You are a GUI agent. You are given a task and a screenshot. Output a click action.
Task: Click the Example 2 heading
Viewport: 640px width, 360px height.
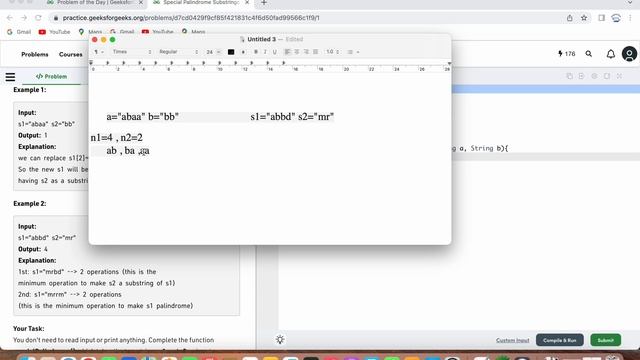pyautogui.click(x=30, y=203)
